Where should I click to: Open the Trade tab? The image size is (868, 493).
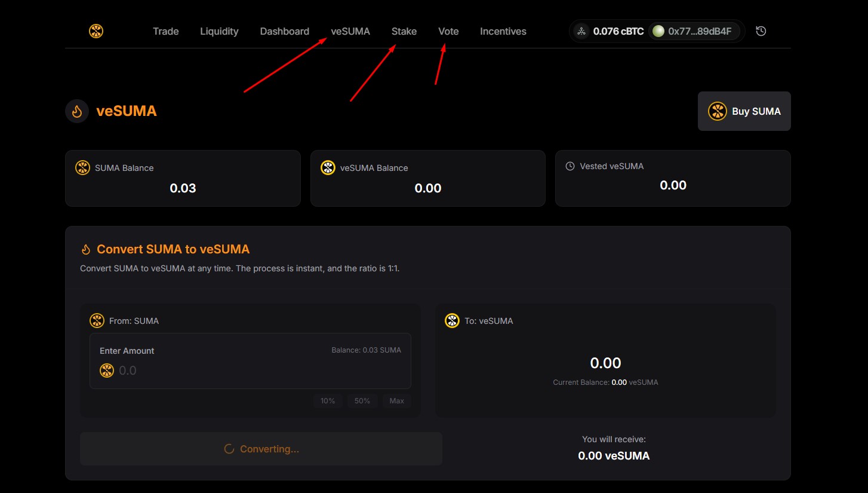[165, 31]
